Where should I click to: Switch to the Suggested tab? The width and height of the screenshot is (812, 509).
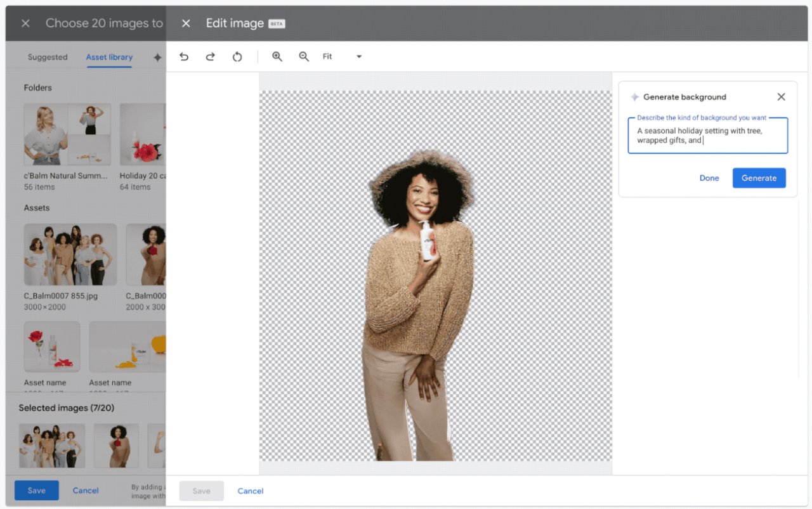tap(48, 57)
